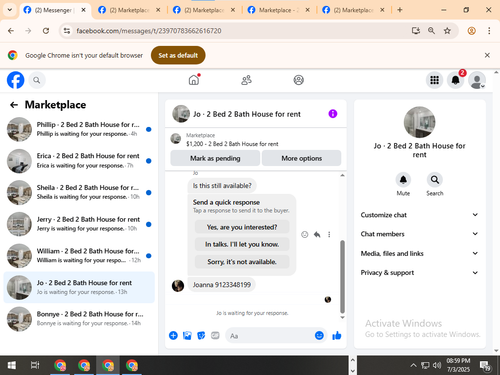Choose a sticker icon in composer
Image resolution: width=500 pixels, height=375 pixels.
click(x=201, y=335)
